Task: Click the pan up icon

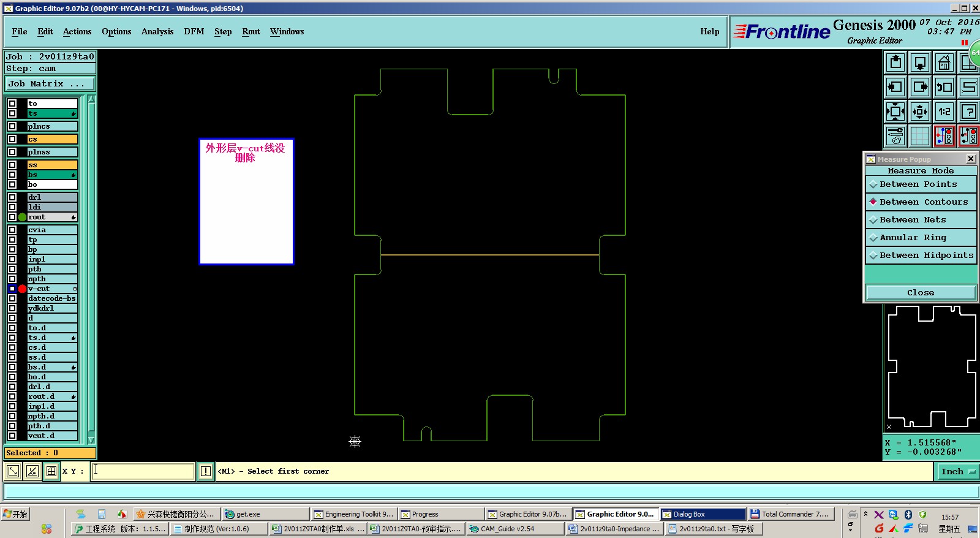Action: (x=895, y=63)
